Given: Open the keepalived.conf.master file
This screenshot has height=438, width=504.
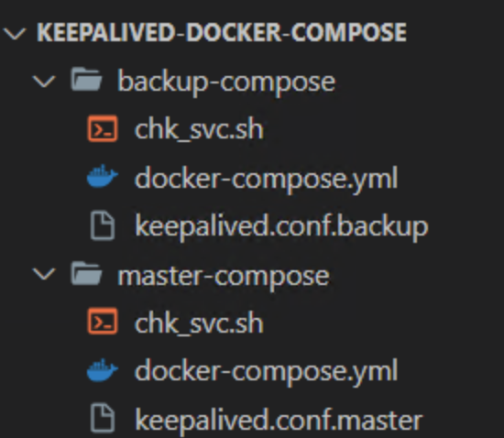Looking at the screenshot, I should (x=279, y=420).
